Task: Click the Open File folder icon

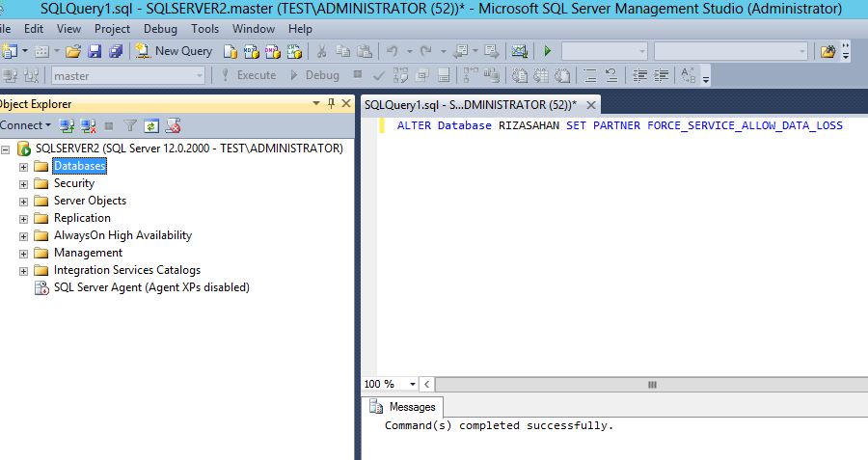Action: tap(74, 51)
